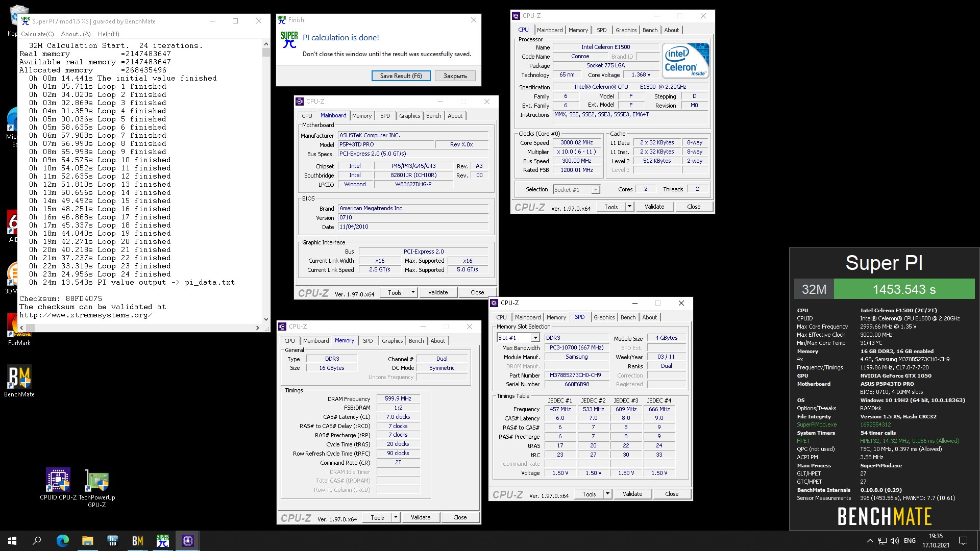
Task: Open File Explorer from the taskbar
Action: click(87, 541)
